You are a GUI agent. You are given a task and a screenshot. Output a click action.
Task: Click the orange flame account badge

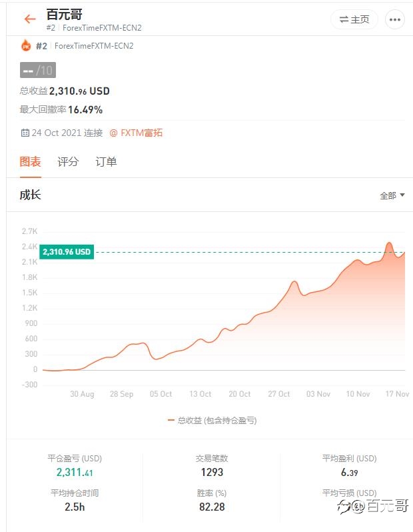26,46
